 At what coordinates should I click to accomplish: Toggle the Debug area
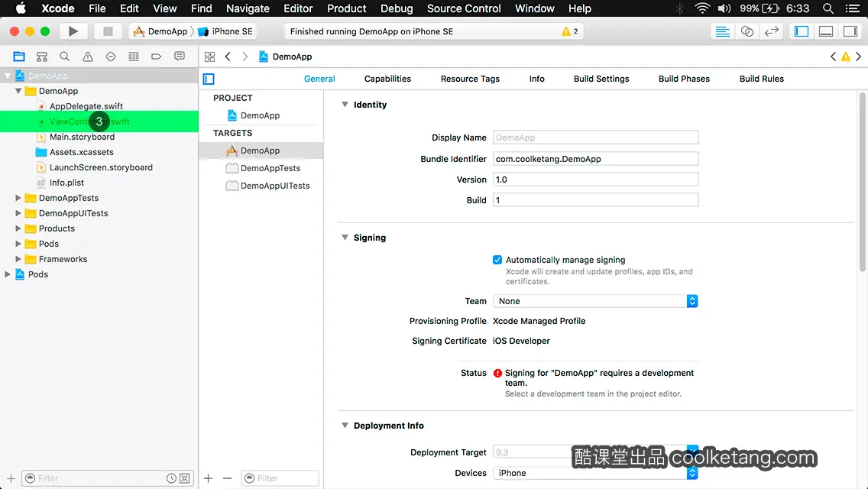(826, 31)
